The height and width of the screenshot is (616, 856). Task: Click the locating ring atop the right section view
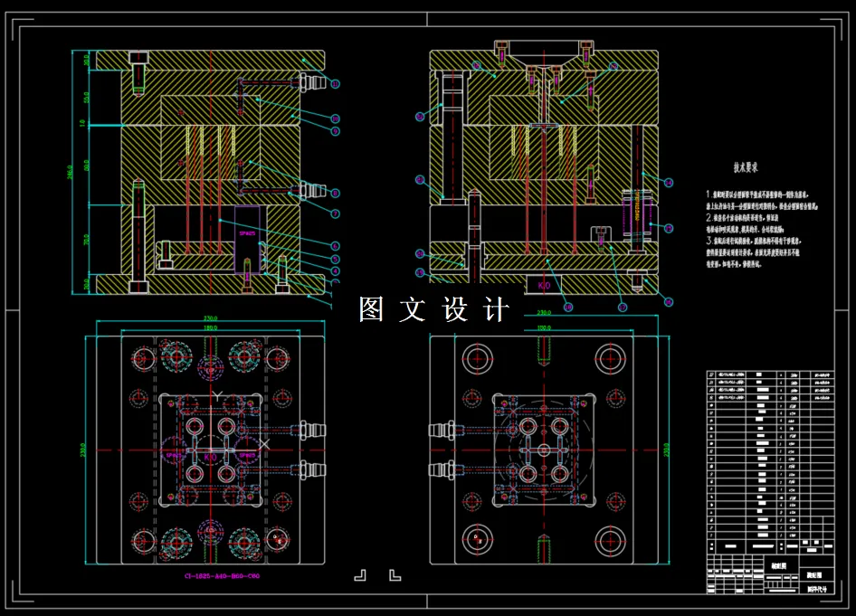[x=544, y=52]
